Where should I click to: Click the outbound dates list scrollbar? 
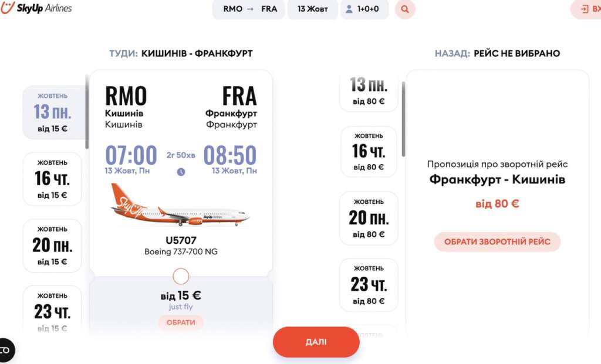point(87,112)
